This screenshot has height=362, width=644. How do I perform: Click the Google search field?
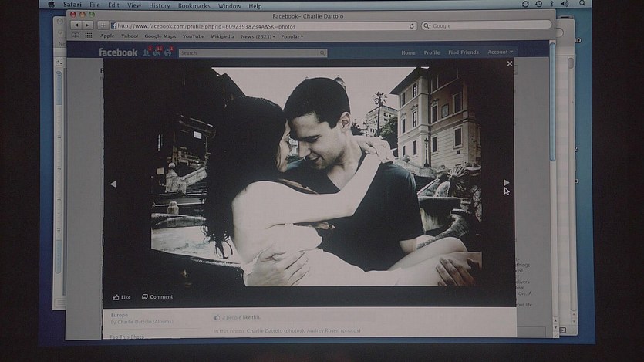pos(487,25)
